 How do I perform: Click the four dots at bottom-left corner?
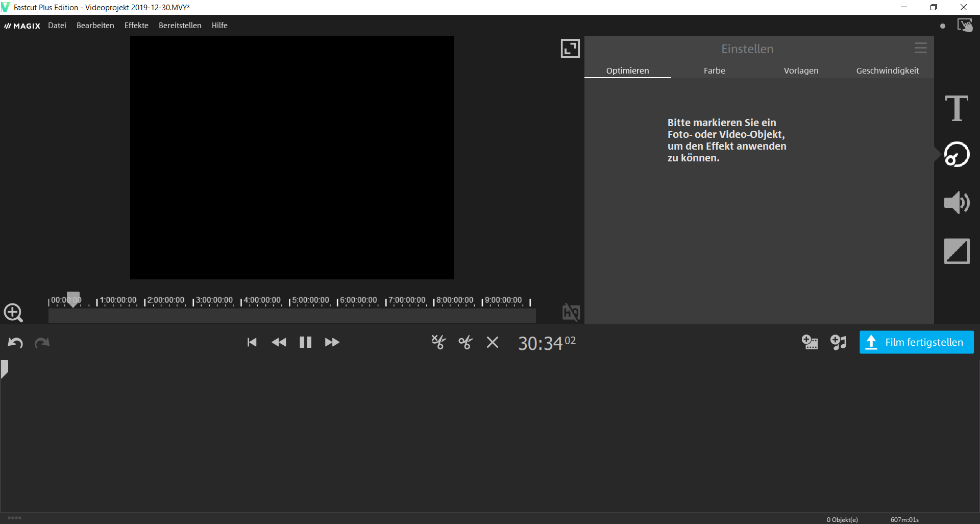[14, 518]
